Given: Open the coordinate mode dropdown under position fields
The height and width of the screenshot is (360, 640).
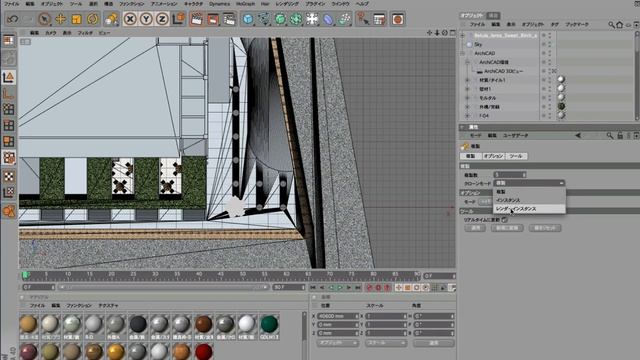Looking at the screenshot, I should coord(338,343).
